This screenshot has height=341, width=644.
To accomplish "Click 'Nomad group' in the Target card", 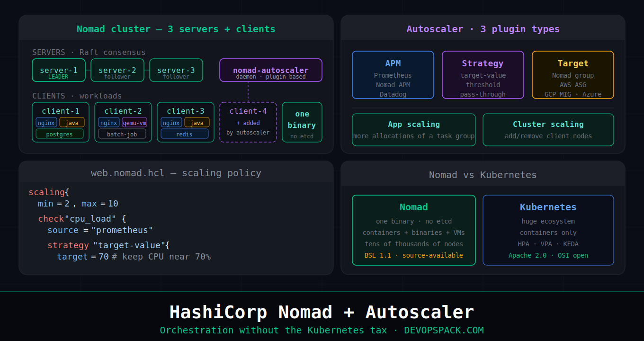I will tap(573, 75).
